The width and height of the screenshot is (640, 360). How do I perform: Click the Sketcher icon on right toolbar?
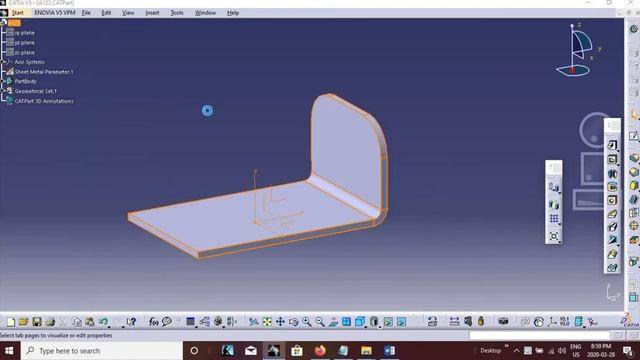click(633, 136)
